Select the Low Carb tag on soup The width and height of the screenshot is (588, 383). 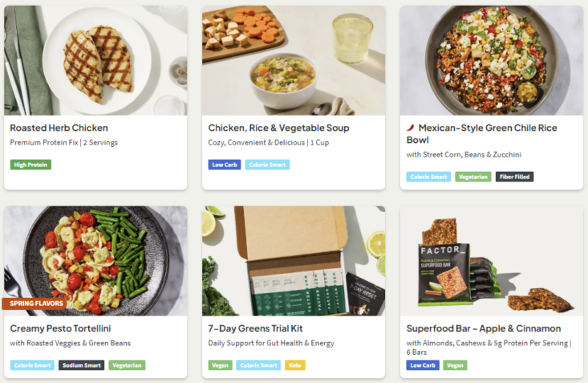click(x=224, y=165)
